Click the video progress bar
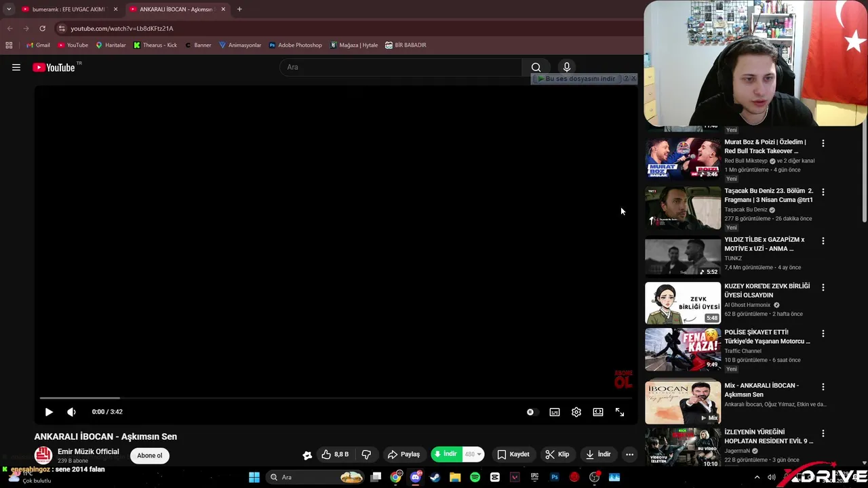The image size is (868, 488). [x=336, y=398]
